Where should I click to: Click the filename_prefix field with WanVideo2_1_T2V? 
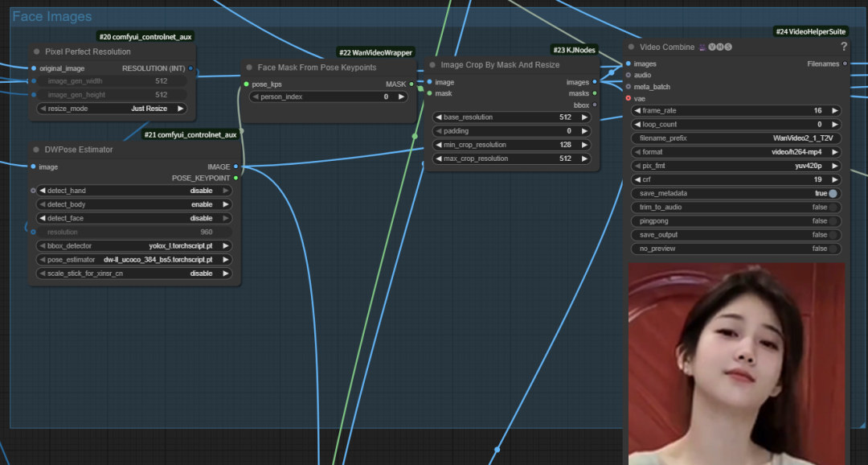pyautogui.click(x=735, y=138)
